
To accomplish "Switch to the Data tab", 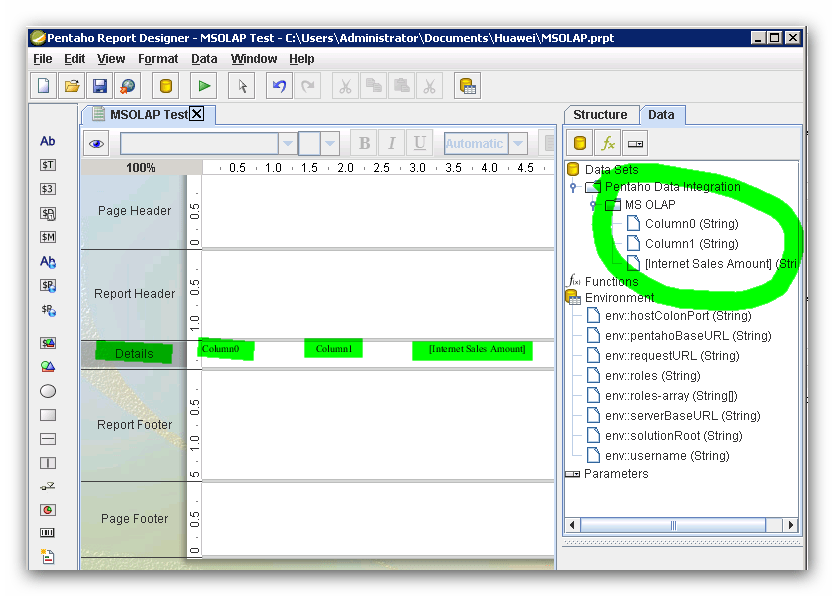I will click(661, 115).
